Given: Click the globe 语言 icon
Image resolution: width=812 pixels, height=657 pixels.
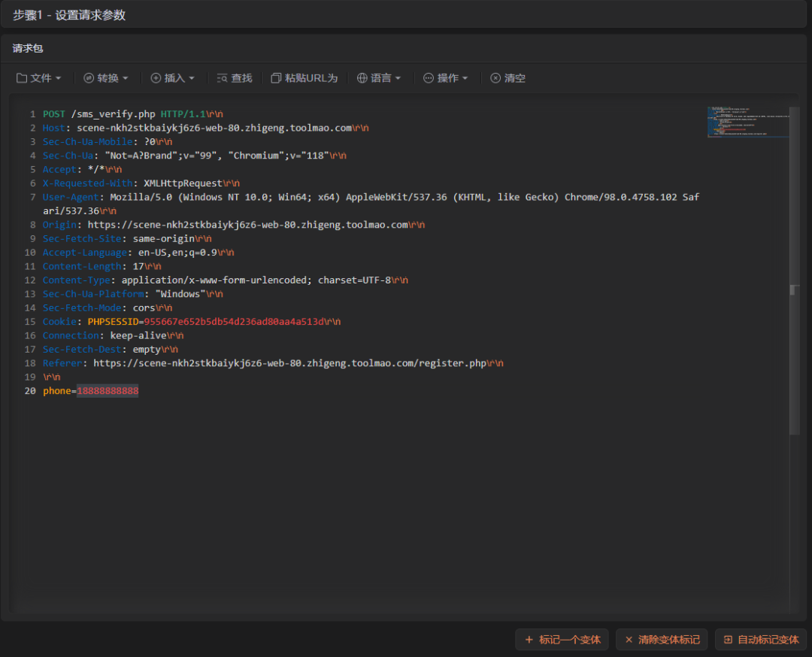Looking at the screenshot, I should coord(362,78).
